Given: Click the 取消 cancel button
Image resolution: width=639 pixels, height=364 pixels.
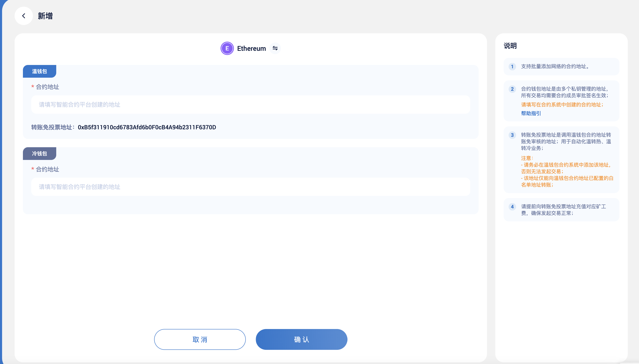Looking at the screenshot, I should tap(200, 339).
